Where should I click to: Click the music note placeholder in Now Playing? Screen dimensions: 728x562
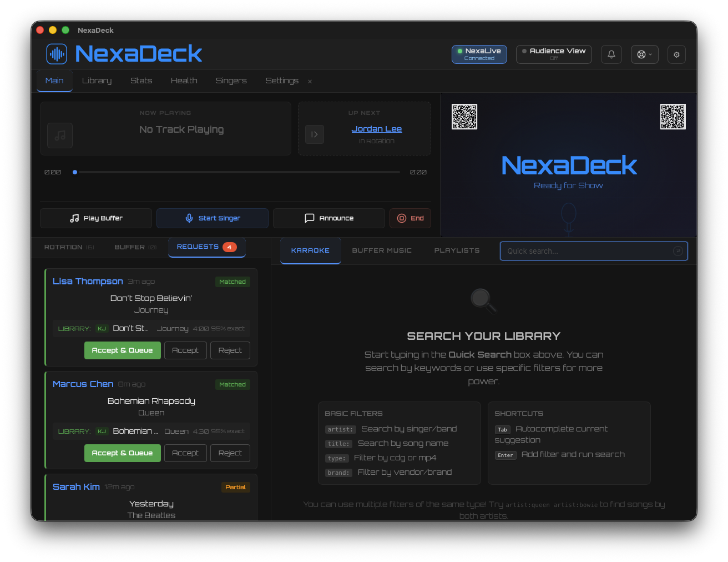[60, 136]
